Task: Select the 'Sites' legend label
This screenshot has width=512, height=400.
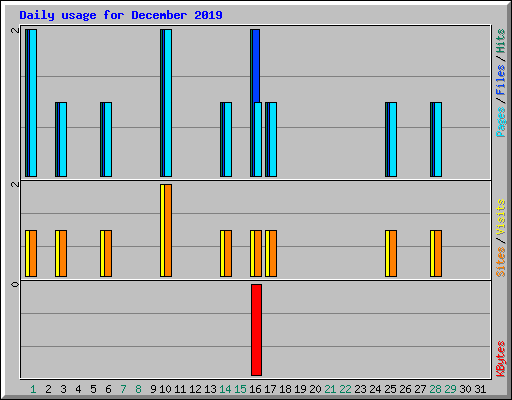Action: [x=500, y=262]
